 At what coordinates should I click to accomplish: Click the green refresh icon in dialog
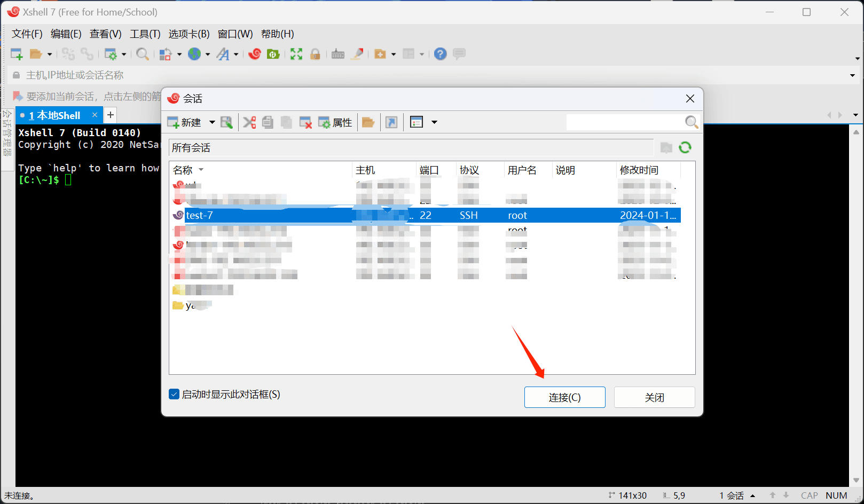(x=685, y=147)
